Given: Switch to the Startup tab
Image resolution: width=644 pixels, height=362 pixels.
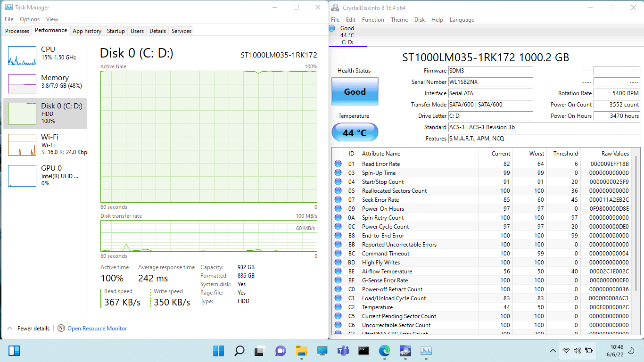Looking at the screenshot, I should coord(116,31).
